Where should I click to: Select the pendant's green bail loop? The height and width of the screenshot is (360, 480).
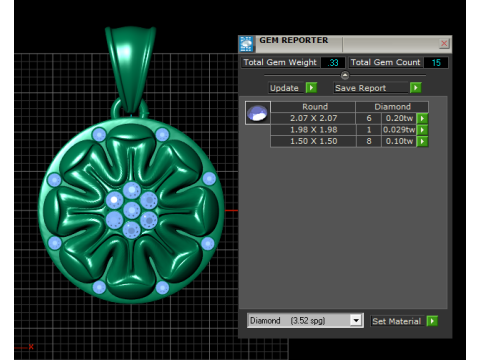(131, 68)
